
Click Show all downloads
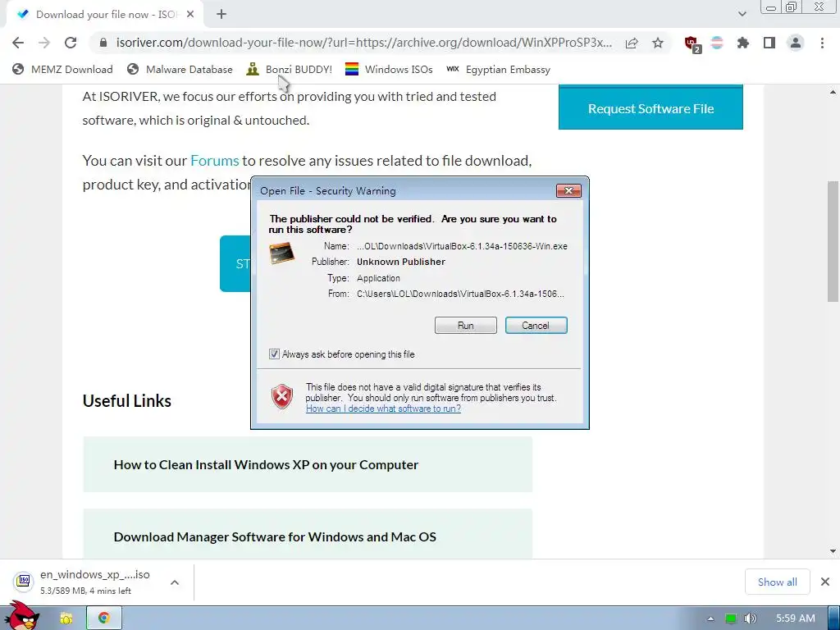click(777, 582)
